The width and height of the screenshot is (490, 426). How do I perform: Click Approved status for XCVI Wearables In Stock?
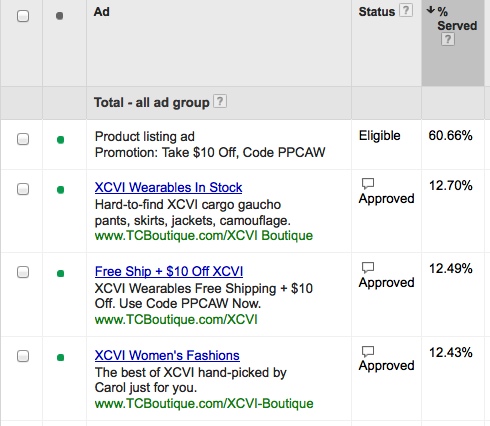tap(386, 199)
